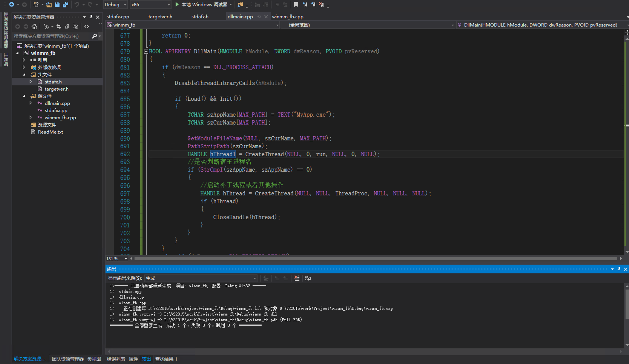This screenshot has width=629, height=364.
Task: Expand the 引用 node in the solution tree
Action: pyautogui.click(x=24, y=60)
